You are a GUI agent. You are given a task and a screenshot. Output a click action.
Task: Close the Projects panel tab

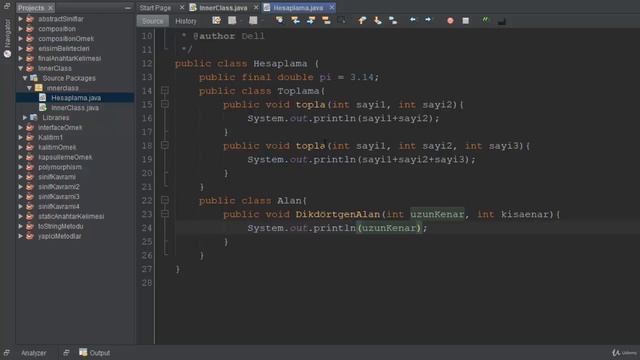click(50, 8)
